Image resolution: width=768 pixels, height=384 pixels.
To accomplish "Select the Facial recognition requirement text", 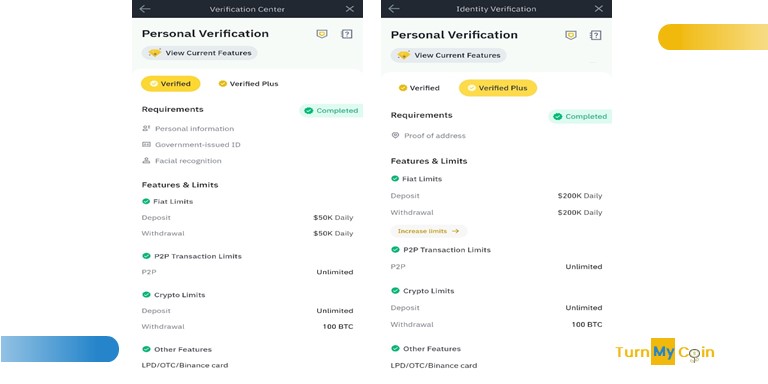I will (188, 161).
